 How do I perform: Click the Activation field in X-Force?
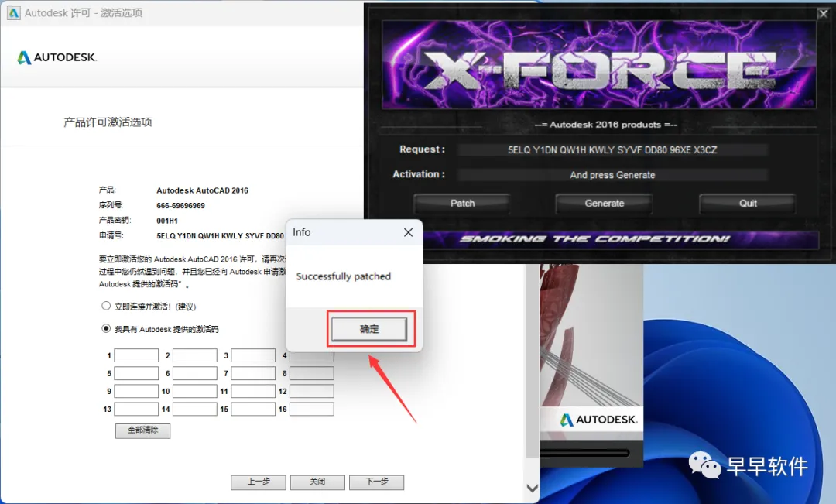coord(612,175)
